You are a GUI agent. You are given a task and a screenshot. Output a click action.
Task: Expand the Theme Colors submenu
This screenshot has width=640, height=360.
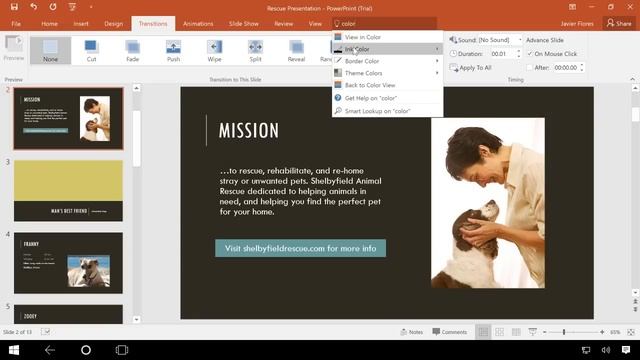[x=387, y=73]
